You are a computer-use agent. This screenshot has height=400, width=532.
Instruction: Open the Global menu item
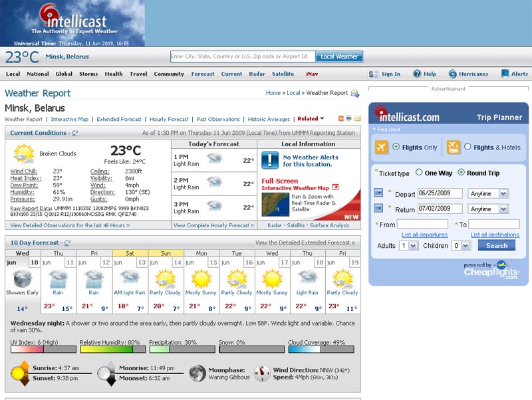point(64,74)
